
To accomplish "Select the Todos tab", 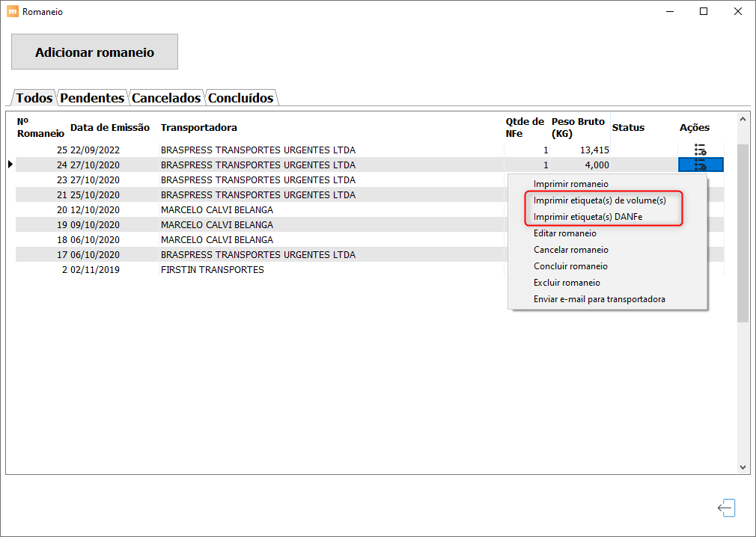I will coord(34,98).
